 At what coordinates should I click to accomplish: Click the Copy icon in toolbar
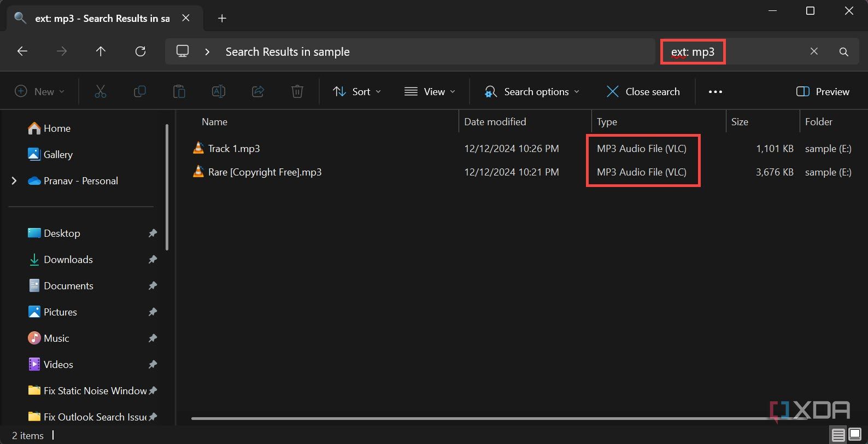[140, 91]
